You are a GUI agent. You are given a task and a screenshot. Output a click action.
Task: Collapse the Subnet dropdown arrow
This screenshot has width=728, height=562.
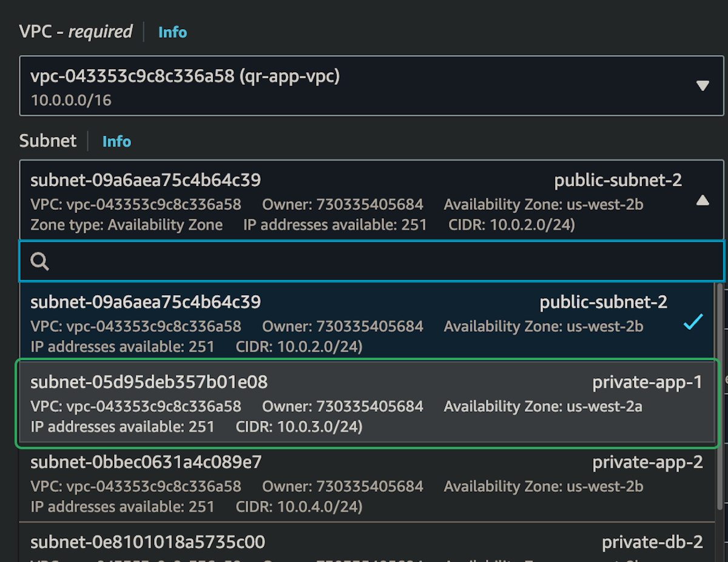(x=703, y=200)
